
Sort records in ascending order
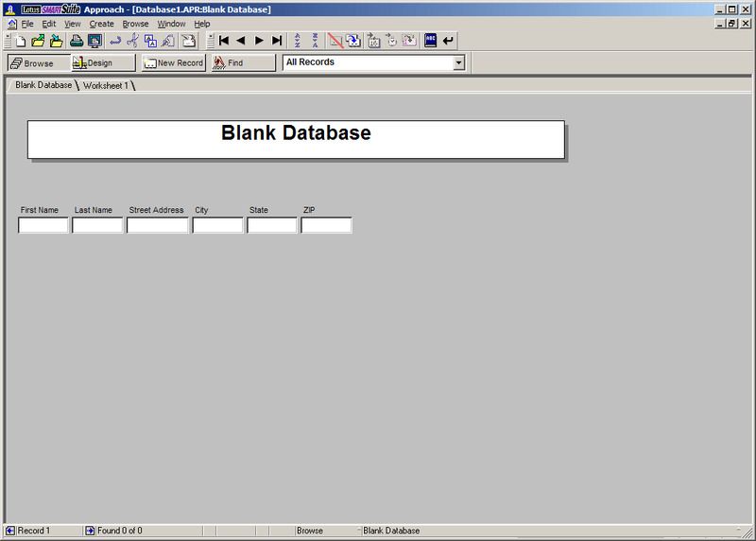pos(298,41)
